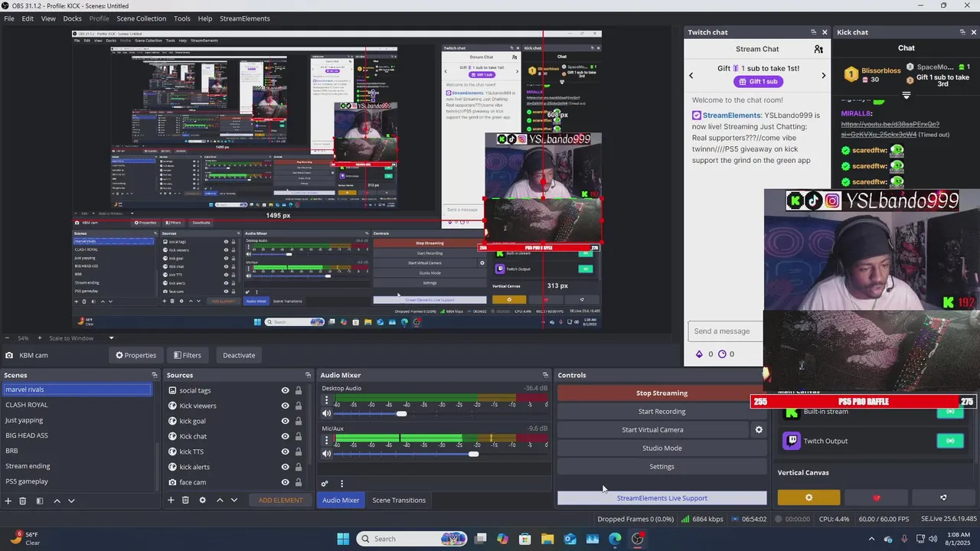Open File Explorer from taskbar

click(547, 539)
